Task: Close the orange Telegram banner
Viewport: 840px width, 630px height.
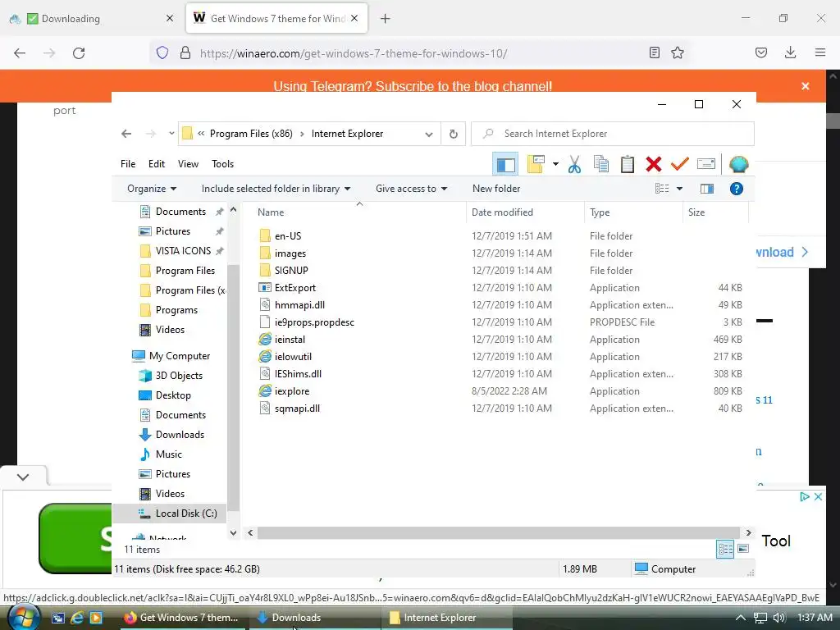Action: (806, 86)
